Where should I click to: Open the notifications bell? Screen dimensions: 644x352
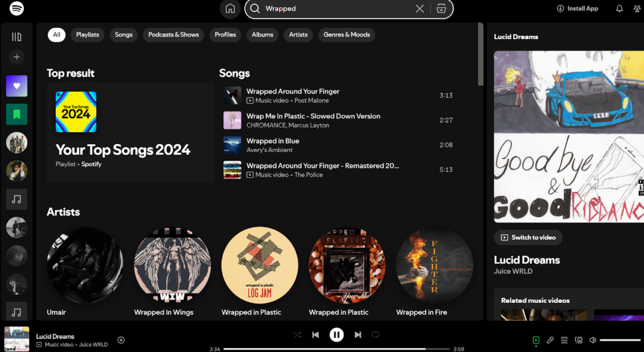(x=619, y=9)
